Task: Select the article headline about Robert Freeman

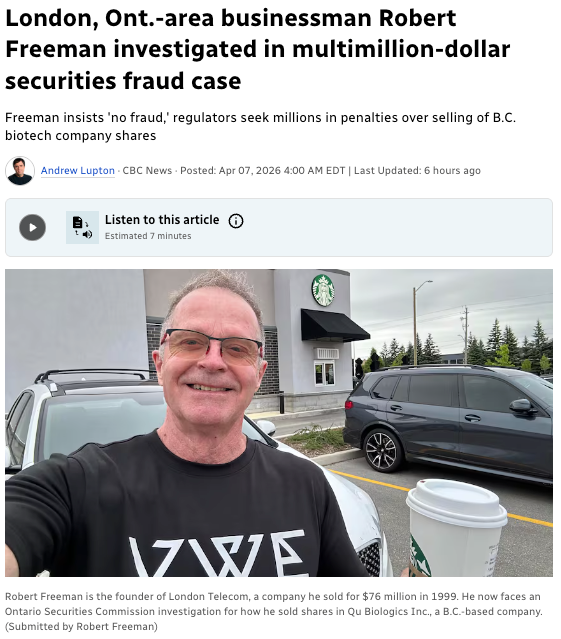Action: 257,49
